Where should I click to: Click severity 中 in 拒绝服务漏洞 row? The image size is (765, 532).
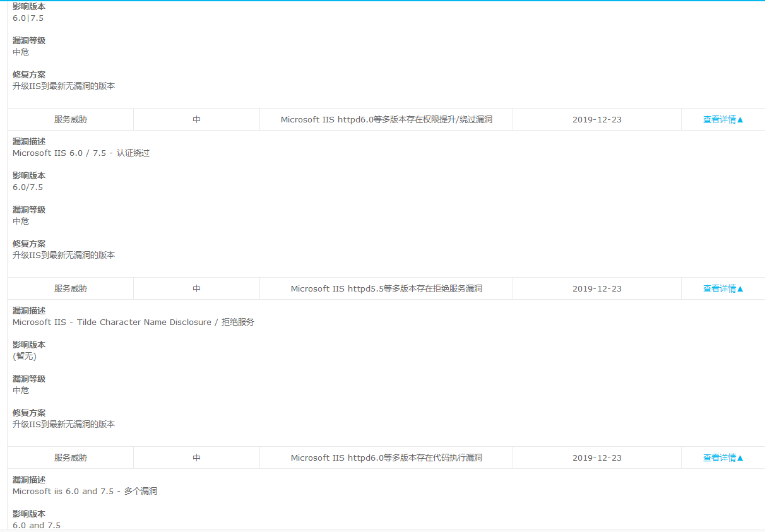[197, 288]
